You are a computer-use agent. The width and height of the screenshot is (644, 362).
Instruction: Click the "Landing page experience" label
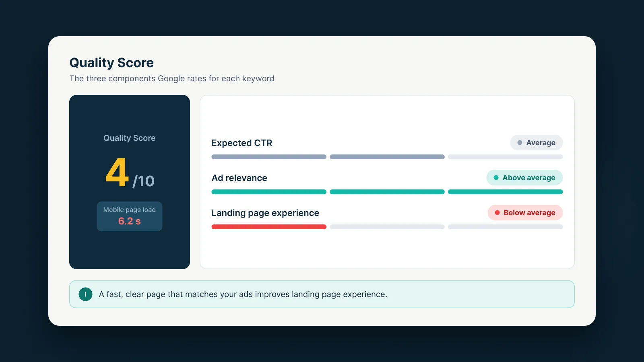click(265, 213)
